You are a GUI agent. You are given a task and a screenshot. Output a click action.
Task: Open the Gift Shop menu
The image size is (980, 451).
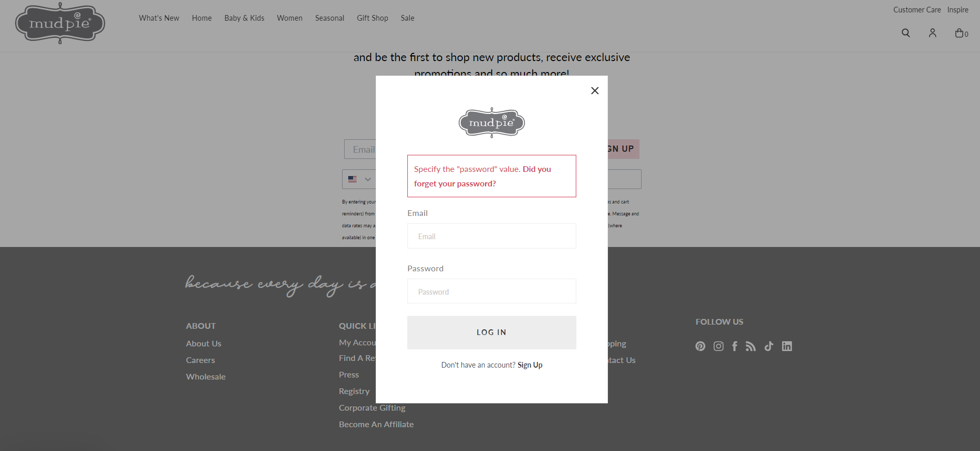pos(372,18)
